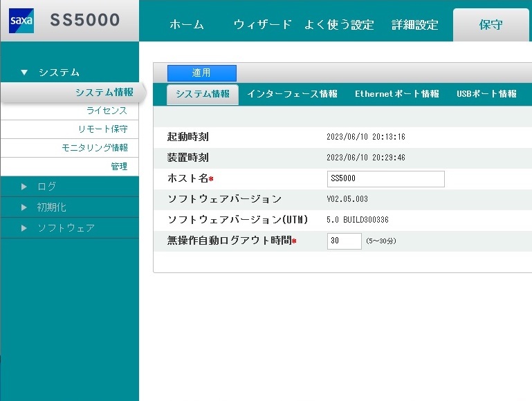Expand the 初期化 section arrow

pyautogui.click(x=24, y=207)
